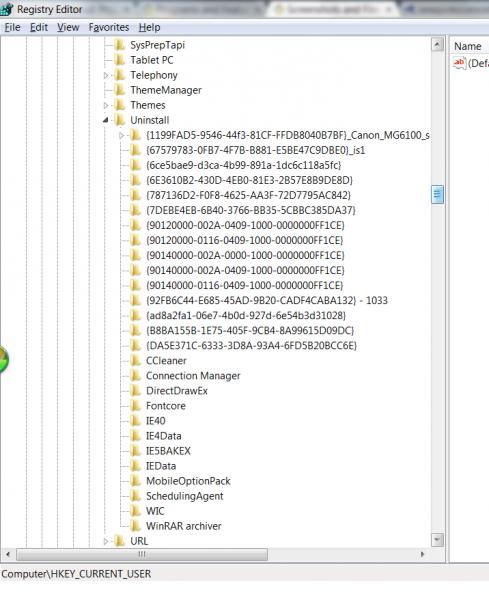Click the Uninstall key folder icon
The width and height of the screenshot is (489, 600).
(120, 120)
